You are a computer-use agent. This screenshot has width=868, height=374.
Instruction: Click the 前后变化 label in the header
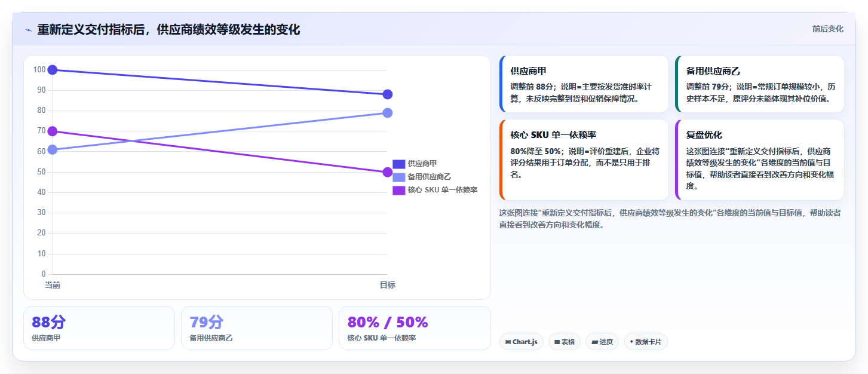[x=827, y=29]
